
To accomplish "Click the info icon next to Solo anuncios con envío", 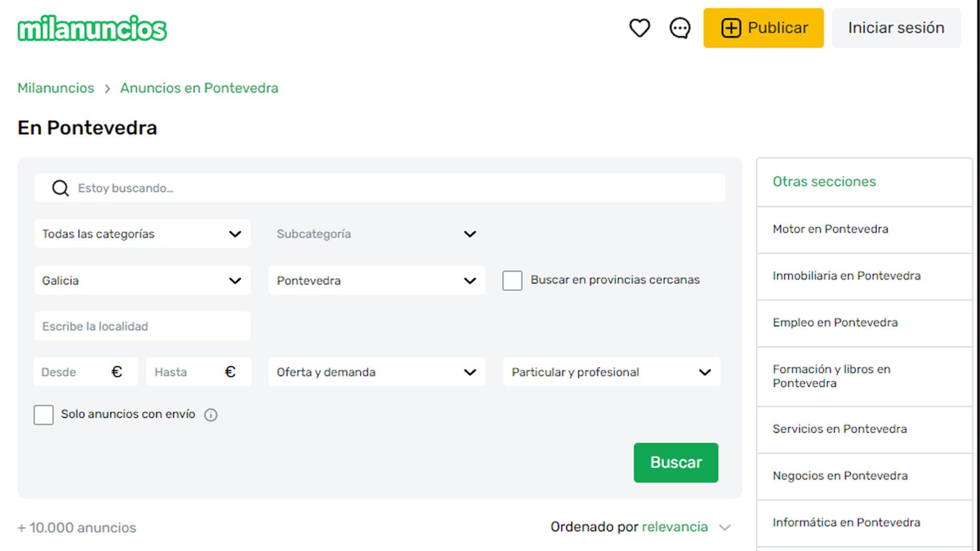I will click(211, 415).
